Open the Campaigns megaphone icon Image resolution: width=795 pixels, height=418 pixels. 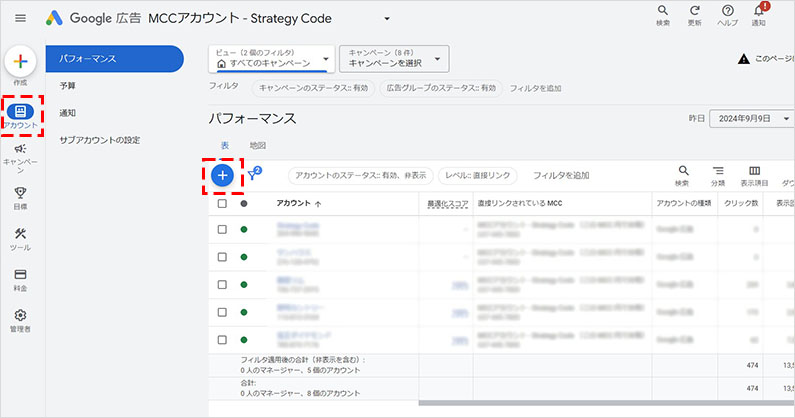(x=21, y=149)
